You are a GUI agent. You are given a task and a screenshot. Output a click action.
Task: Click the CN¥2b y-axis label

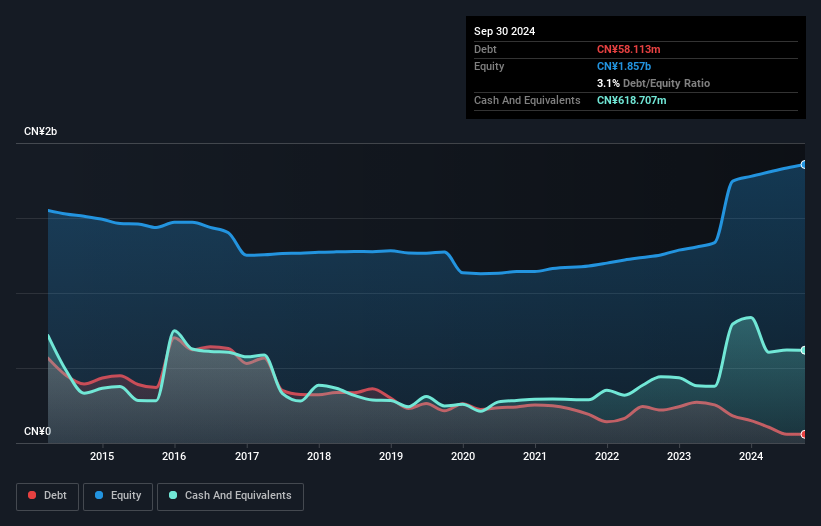[40, 131]
